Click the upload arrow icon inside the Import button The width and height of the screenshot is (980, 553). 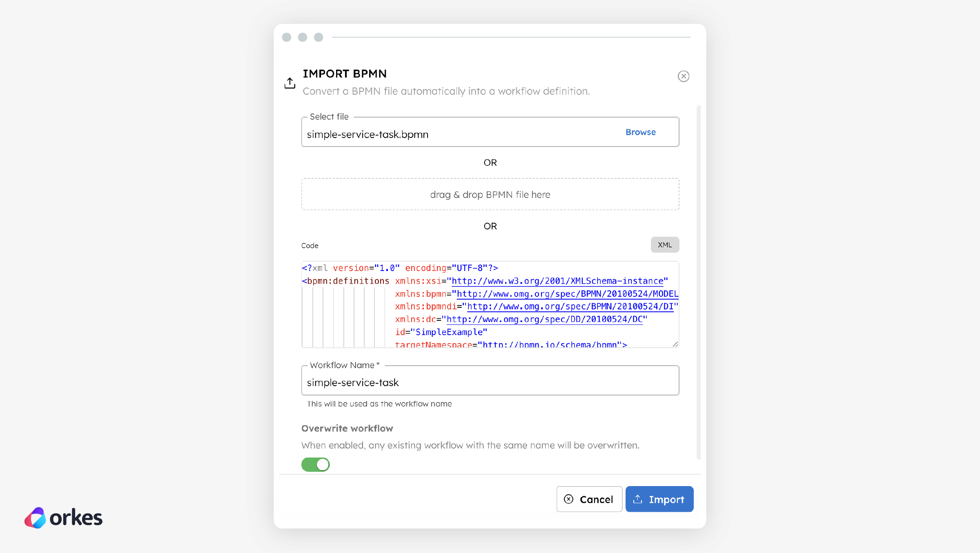point(638,499)
